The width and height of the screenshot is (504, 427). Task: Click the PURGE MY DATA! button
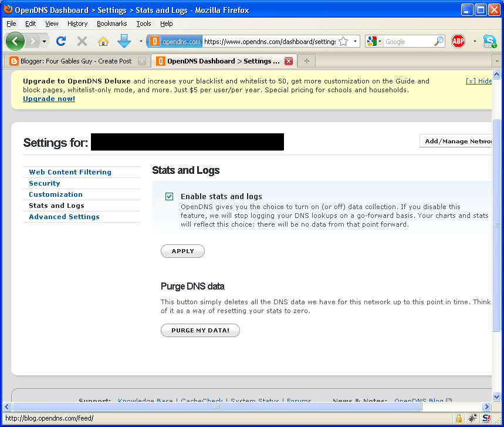pyautogui.click(x=200, y=330)
